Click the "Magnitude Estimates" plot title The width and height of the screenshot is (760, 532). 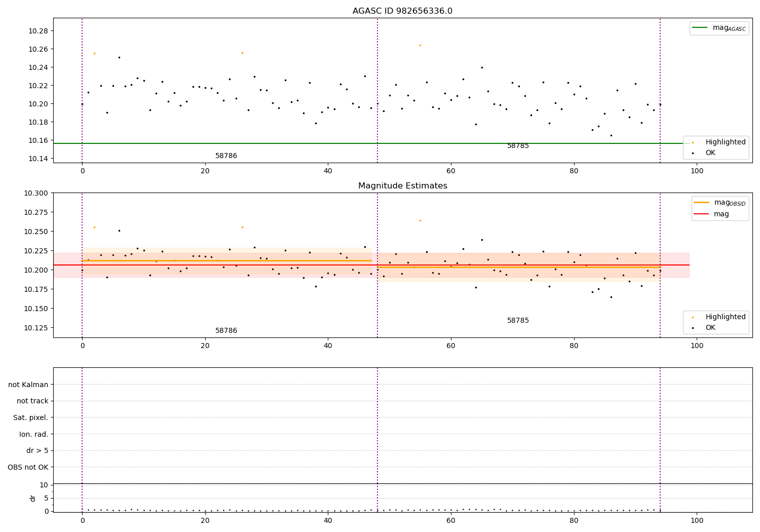[402, 186]
